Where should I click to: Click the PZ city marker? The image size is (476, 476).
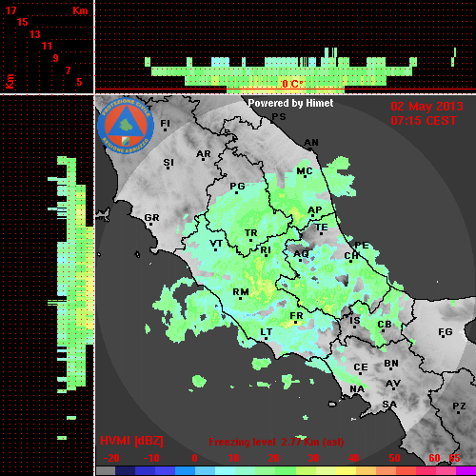click(459, 412)
